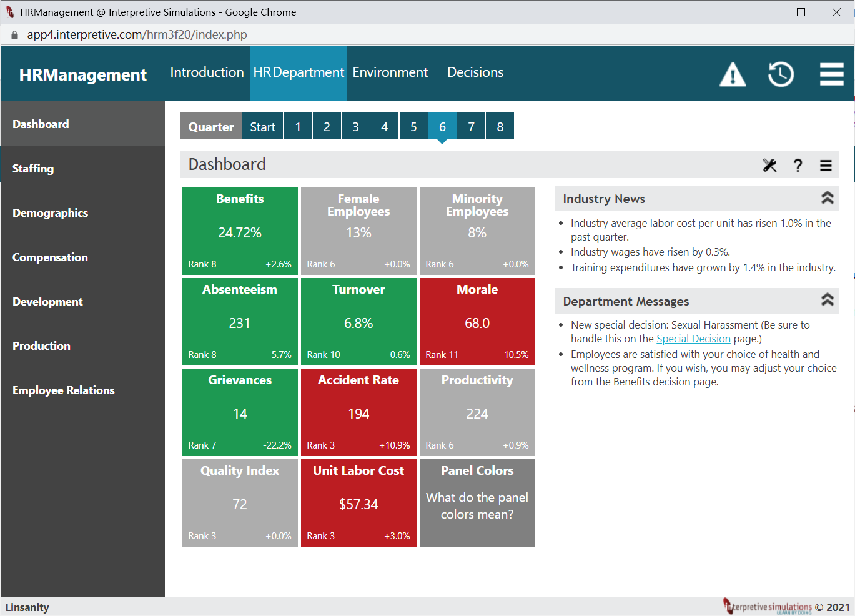Click the Interpretive Simulations footer logo
Screen dimensions: 855x616
coord(768,606)
